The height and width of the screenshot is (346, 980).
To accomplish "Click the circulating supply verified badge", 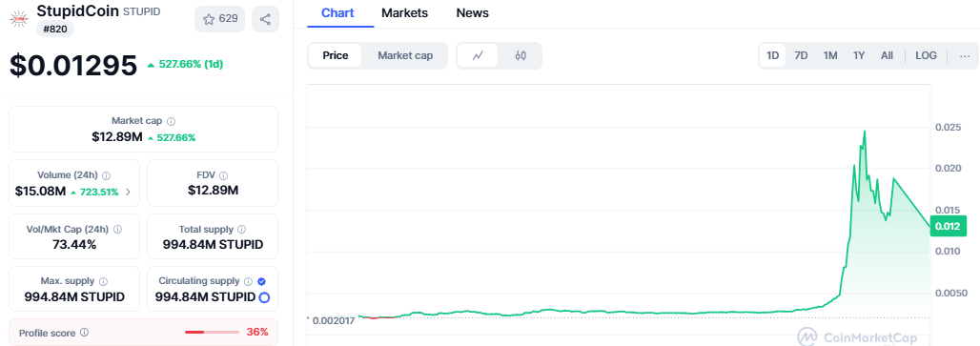I will 261,281.
